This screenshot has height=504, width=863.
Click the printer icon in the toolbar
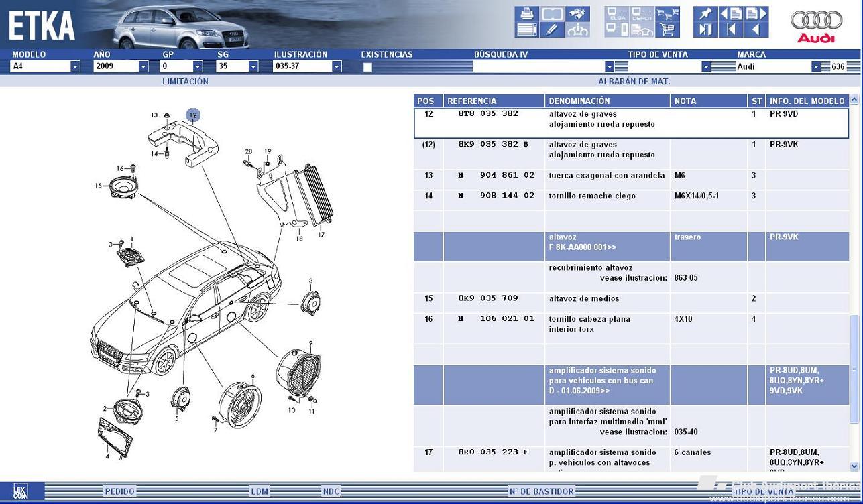pos(526,14)
